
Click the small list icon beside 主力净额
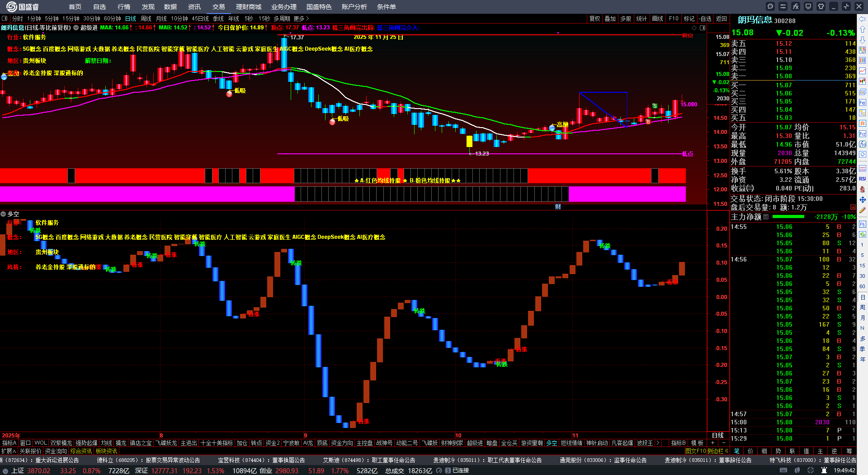pos(766,217)
